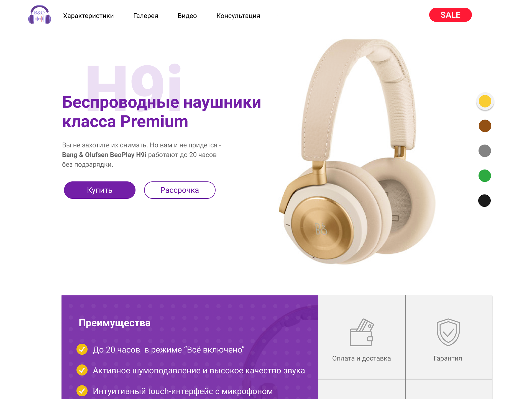This screenshot has width=532, height=399.
Task: Select the yellow headphone color
Action: 485,101
